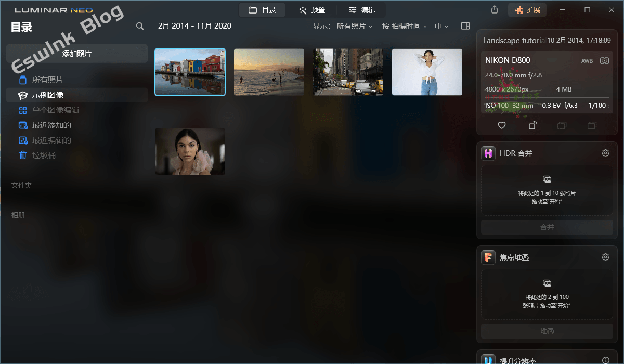This screenshot has width=624, height=364.
Task: Expand the 显示 所有照片 filter dropdown
Action: pyautogui.click(x=355, y=26)
